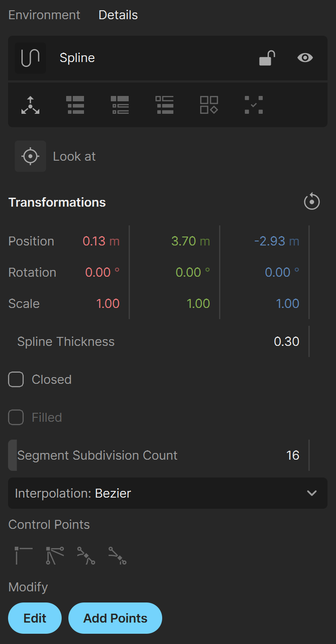
Task: Click the Add Points button
Action: [115, 618]
